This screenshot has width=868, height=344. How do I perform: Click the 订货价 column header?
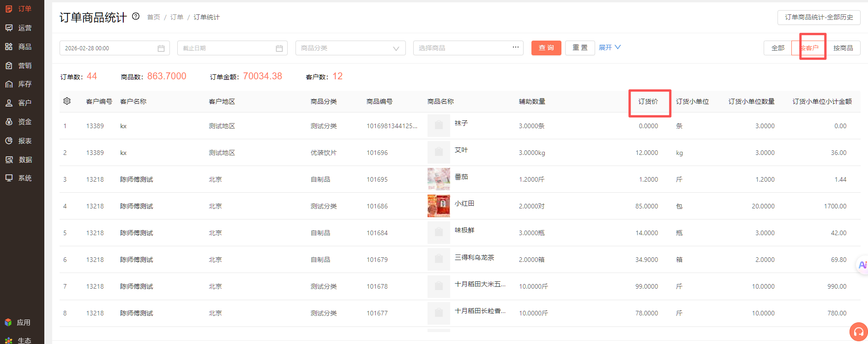[648, 101]
